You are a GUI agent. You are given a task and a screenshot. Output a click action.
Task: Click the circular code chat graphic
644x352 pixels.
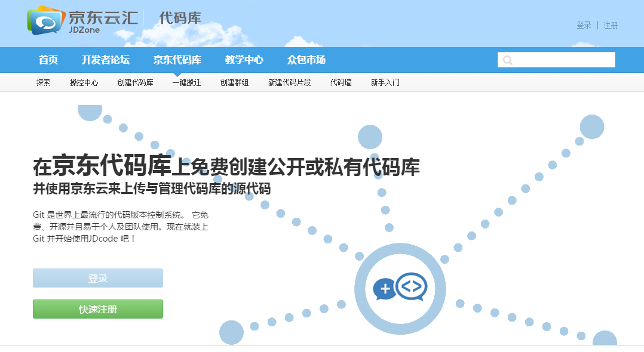pyautogui.click(x=400, y=288)
